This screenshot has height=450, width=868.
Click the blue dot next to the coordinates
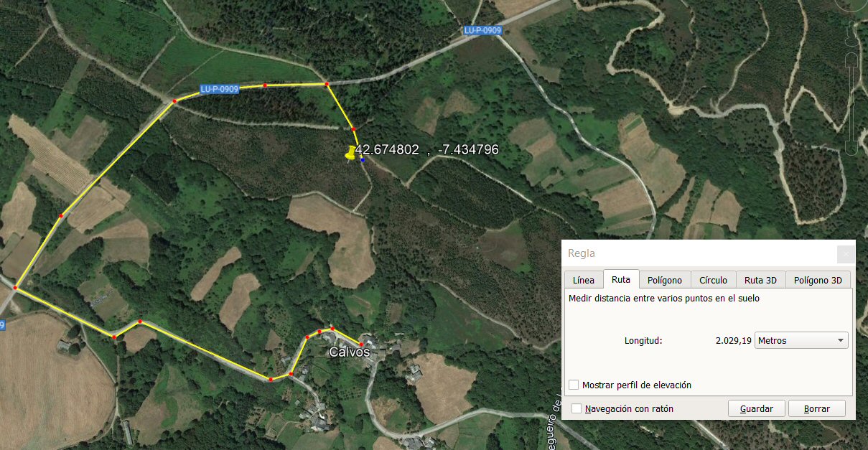coord(363,161)
